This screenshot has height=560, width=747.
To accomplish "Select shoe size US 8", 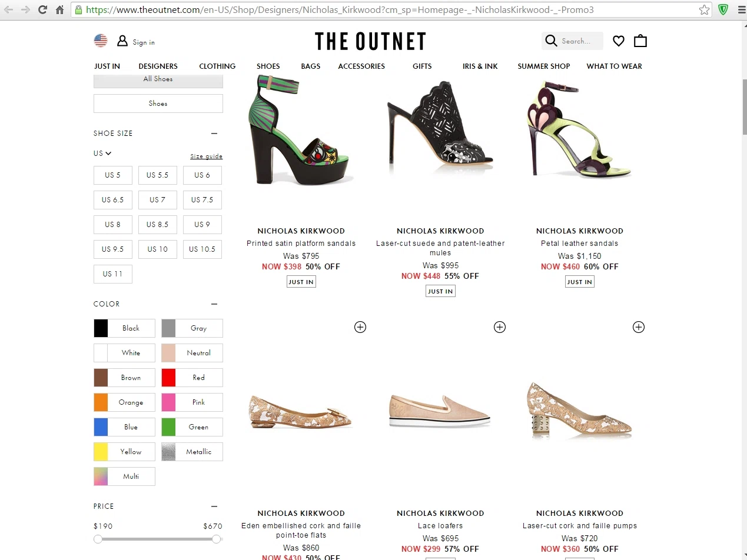I will 113,225.
